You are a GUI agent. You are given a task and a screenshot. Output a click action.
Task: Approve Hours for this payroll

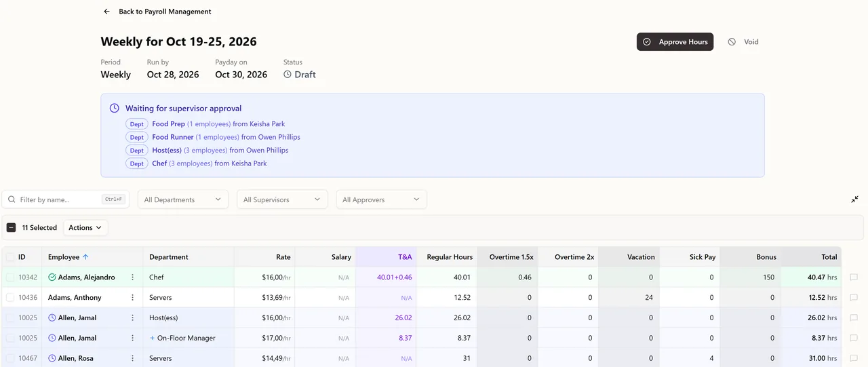(675, 42)
